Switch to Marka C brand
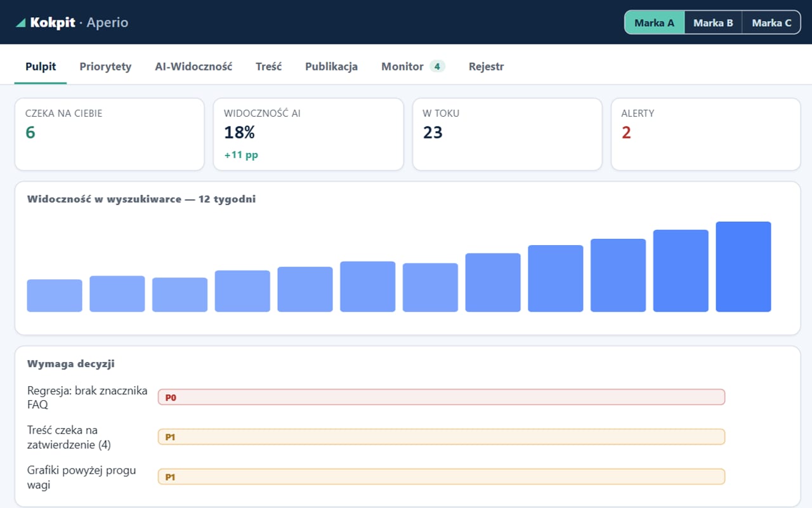 point(771,23)
